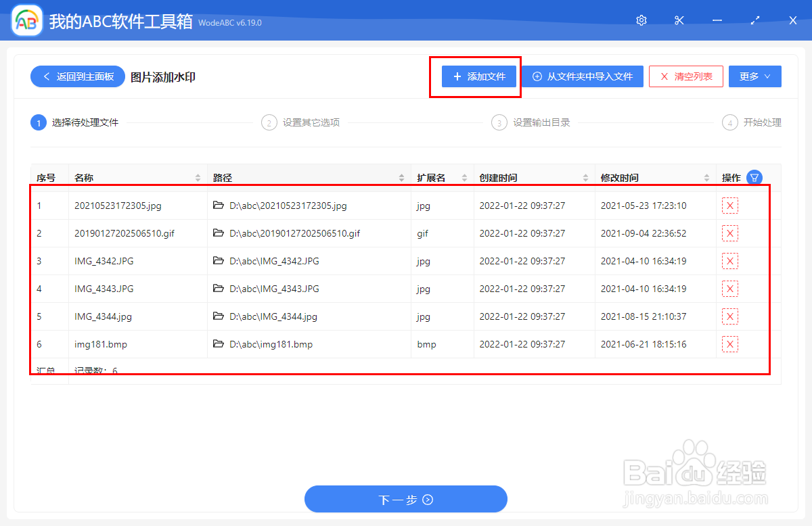
Task: Sort by 扩展名 column arrows
Action: [x=464, y=178]
